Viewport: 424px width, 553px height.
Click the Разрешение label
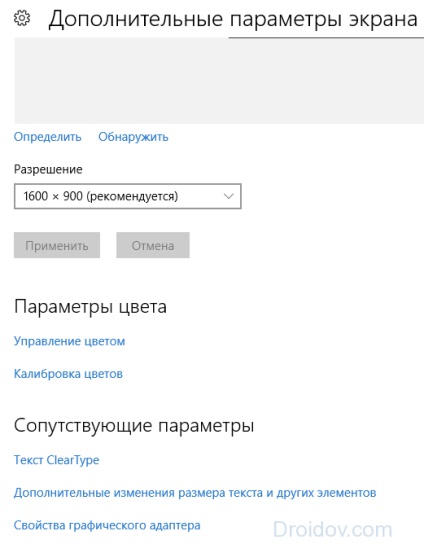coord(48,170)
